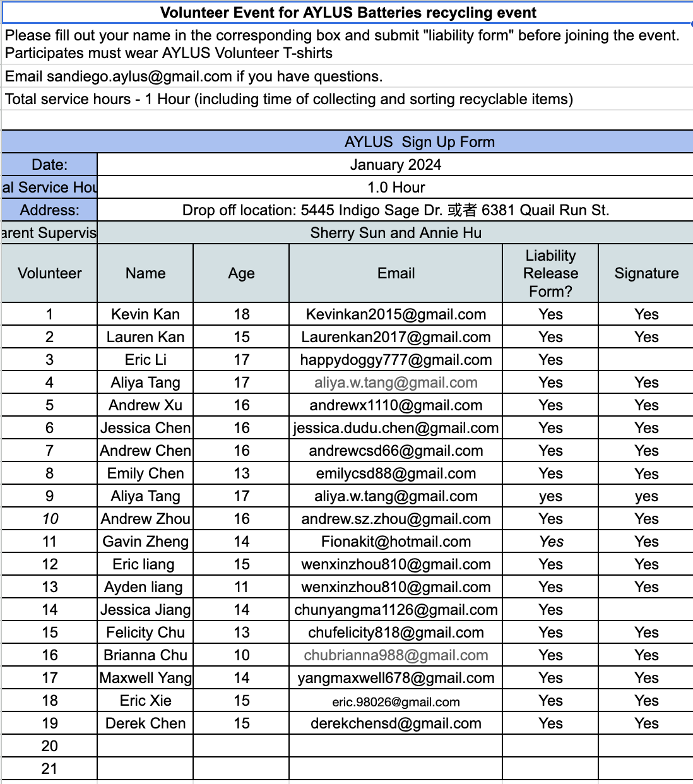Select the drop off location address cell
This screenshot has width=693, height=784.
click(x=396, y=210)
